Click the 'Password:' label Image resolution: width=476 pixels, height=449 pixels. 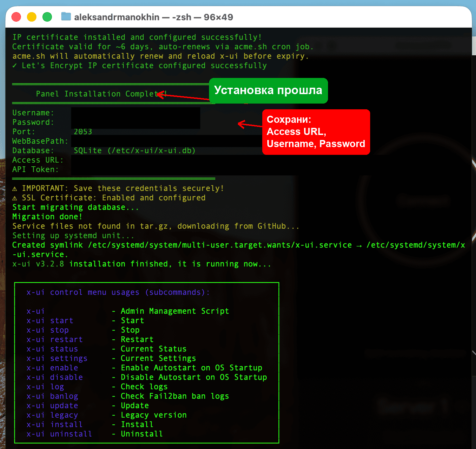coord(33,122)
